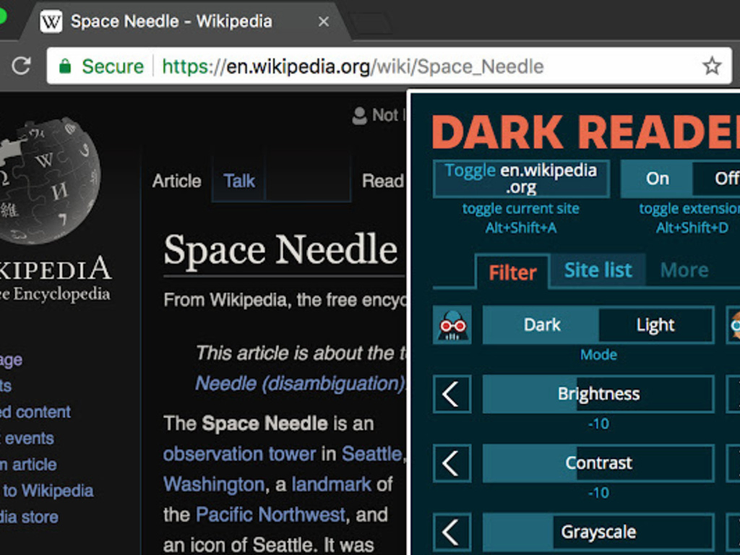Image resolution: width=740 pixels, height=555 pixels.
Task: Open the Read tab on Wikipedia
Action: coord(383,181)
